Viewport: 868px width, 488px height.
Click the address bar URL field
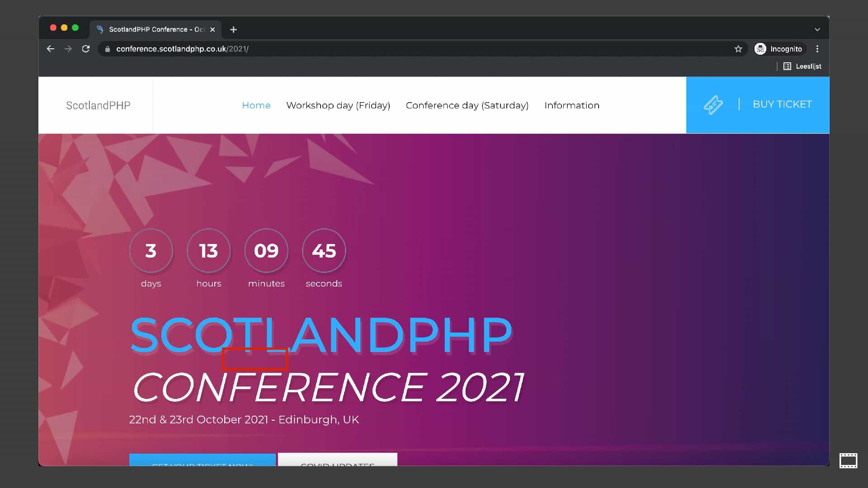coord(362,49)
